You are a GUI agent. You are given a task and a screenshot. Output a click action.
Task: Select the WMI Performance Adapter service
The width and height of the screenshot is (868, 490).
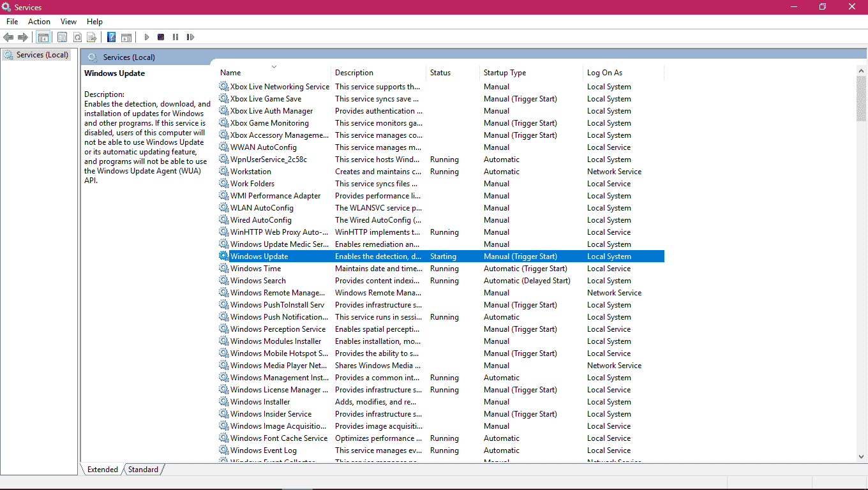click(441, 196)
